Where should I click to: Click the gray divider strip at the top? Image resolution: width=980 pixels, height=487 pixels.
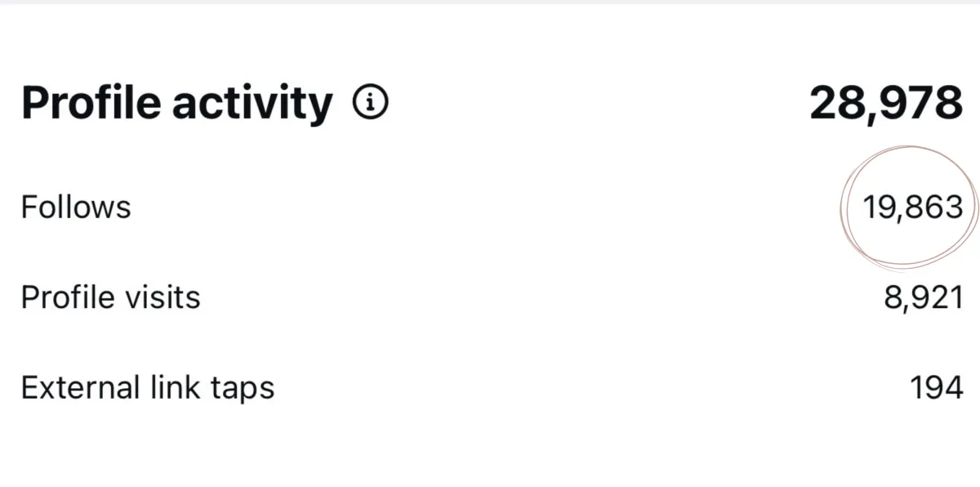click(x=490, y=2)
